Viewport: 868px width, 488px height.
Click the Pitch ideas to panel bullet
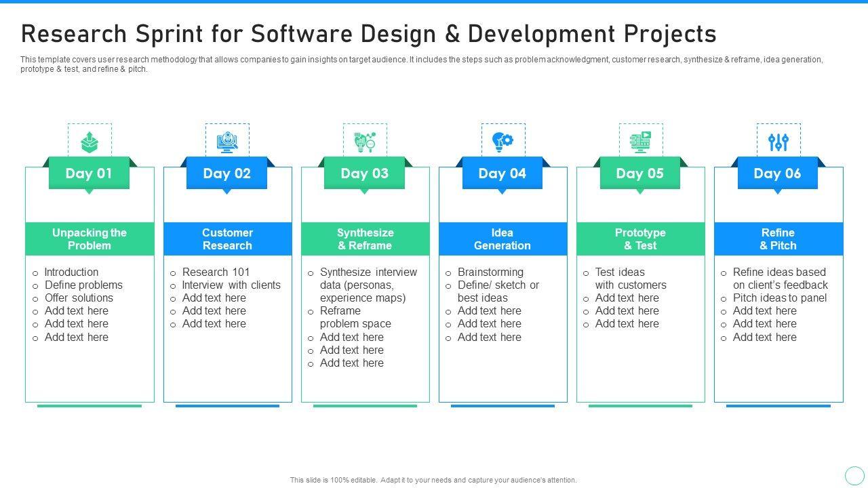tap(780, 298)
